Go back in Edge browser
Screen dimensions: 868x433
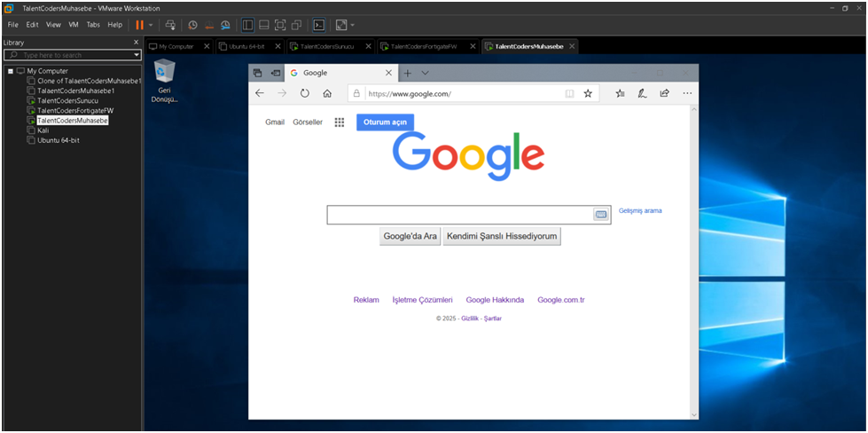(x=260, y=93)
